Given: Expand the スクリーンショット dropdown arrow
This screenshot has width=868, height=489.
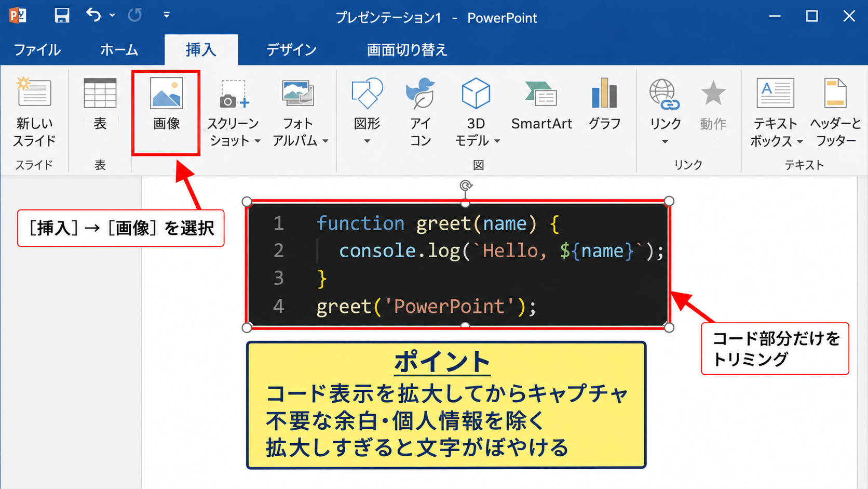Looking at the screenshot, I should (257, 141).
